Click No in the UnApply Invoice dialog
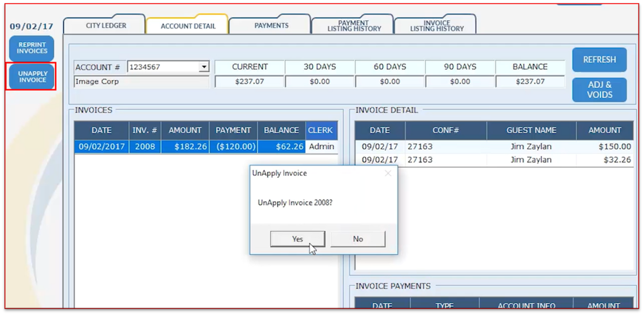The height and width of the screenshot is (315, 644). pyautogui.click(x=357, y=239)
